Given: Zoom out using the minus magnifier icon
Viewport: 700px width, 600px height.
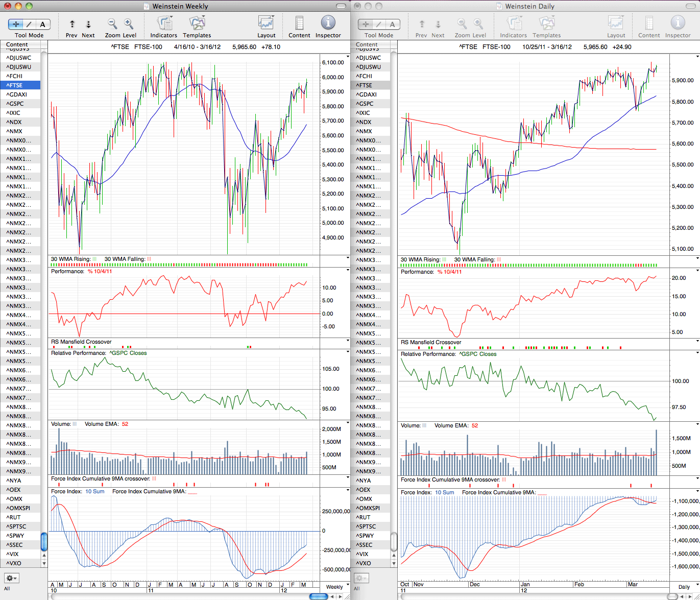Looking at the screenshot, I should click(x=112, y=23).
